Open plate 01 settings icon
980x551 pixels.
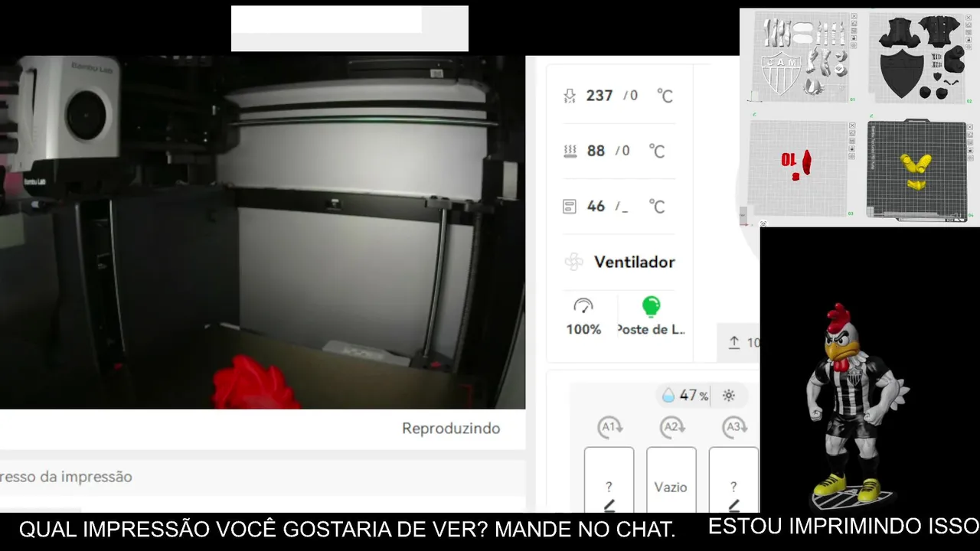tap(854, 46)
